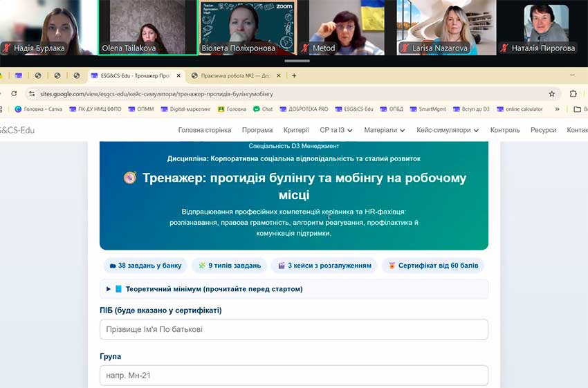The height and width of the screenshot is (388, 588).
Task: Select Надія Бурлака's Zoom video tile
Action: pyautogui.click(x=48, y=28)
